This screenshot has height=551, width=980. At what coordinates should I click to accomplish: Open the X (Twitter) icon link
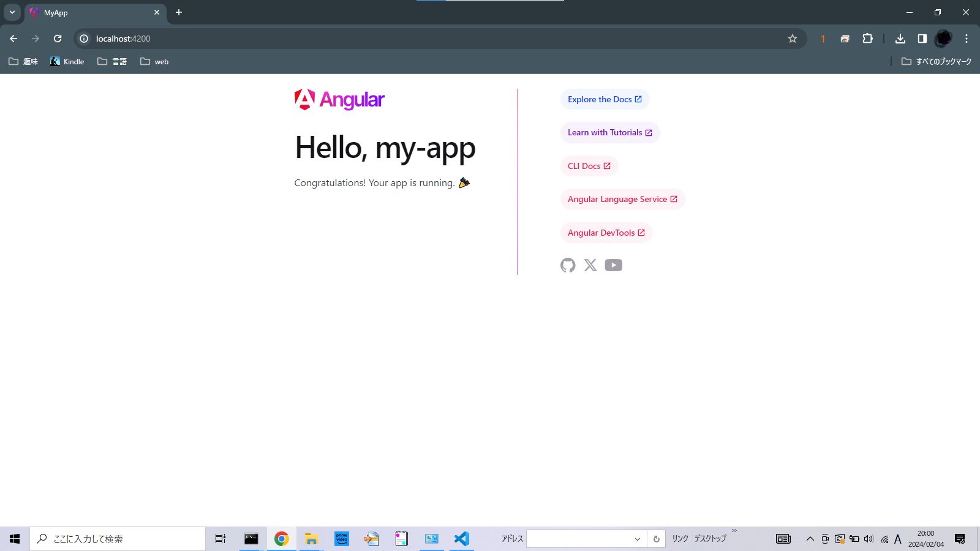coord(590,265)
